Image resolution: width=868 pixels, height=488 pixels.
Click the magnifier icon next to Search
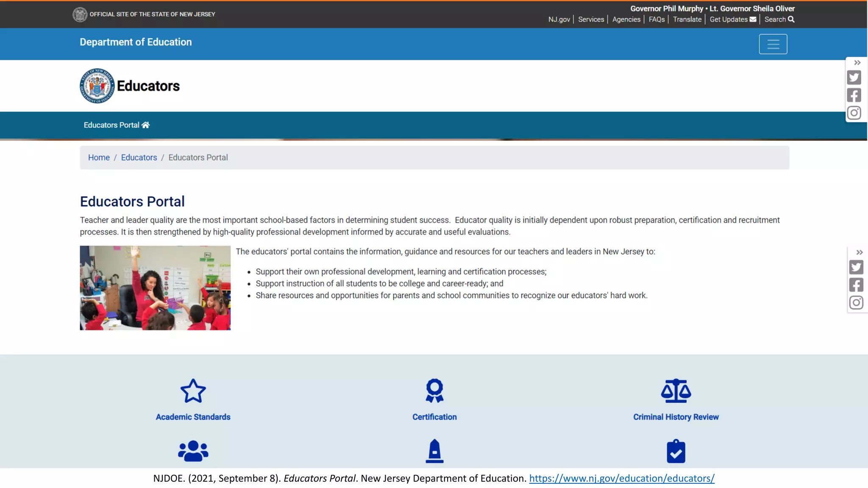(791, 19)
